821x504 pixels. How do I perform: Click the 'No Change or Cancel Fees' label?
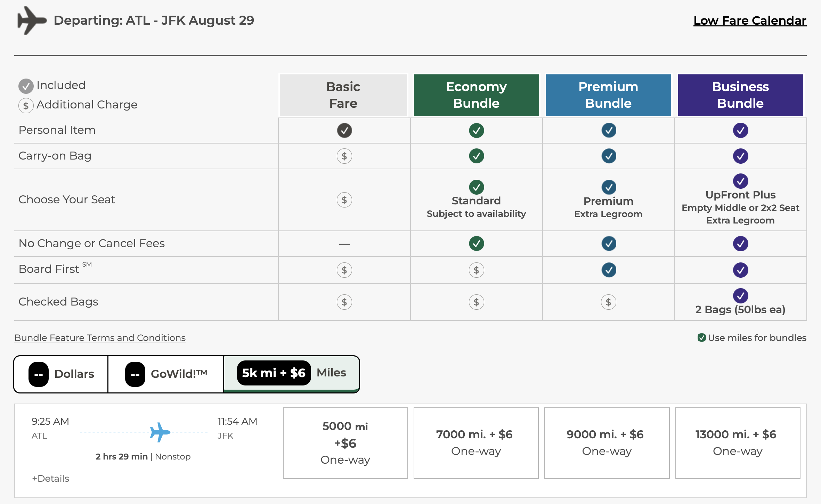click(92, 243)
